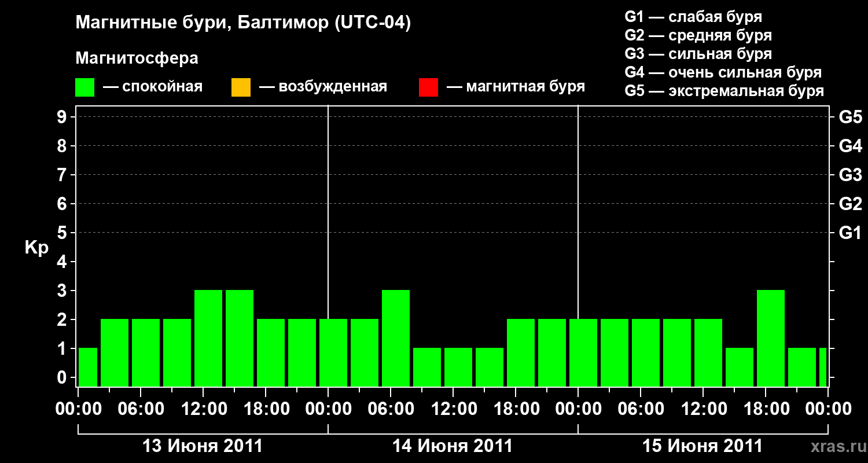Click the Kp 1 bar spanning 12:00 on 14 June
This screenshot has width=868, height=463.
pyautogui.click(x=458, y=367)
